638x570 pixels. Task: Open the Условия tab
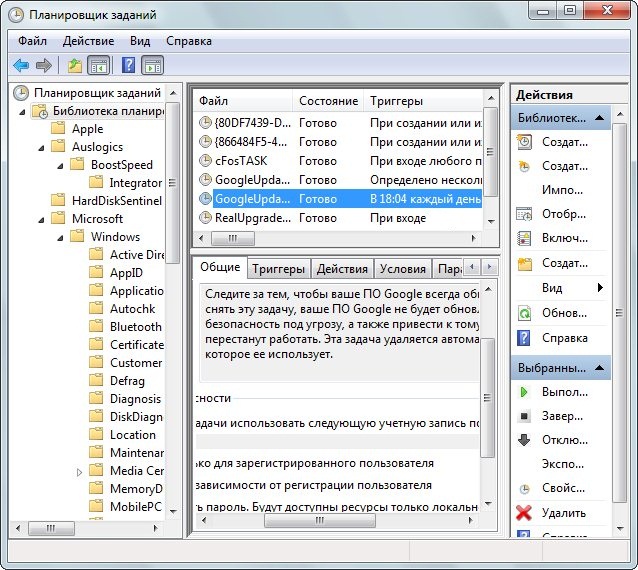coord(403,269)
